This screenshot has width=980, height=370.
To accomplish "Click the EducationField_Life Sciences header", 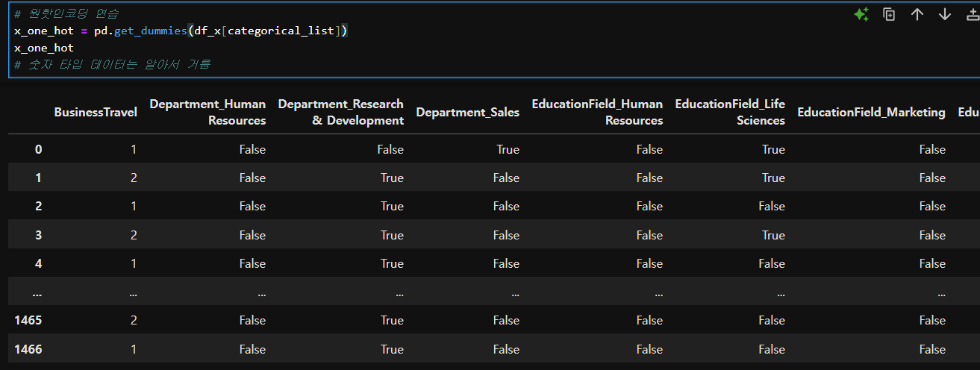I will (x=730, y=112).
